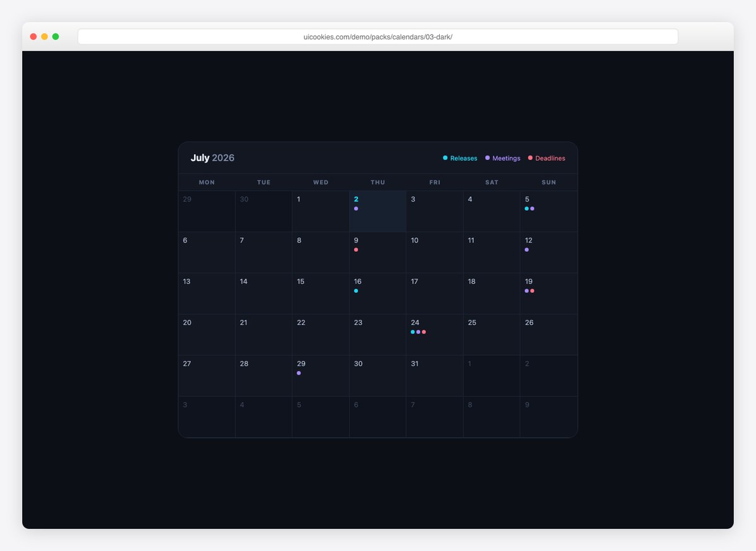The height and width of the screenshot is (551, 756).
Task: Click the purple meeting dot under July 29
Action: click(x=299, y=373)
